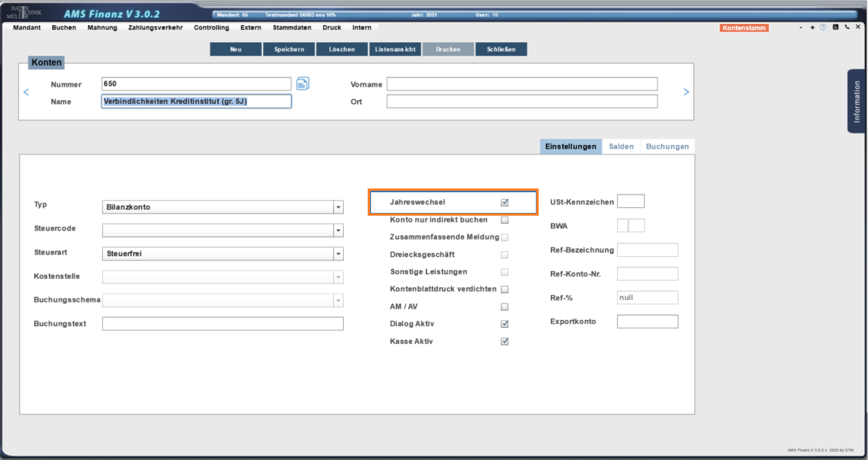Screen dimensions: 868x460
Task: Switch to the Salden tab
Action: [x=621, y=147]
